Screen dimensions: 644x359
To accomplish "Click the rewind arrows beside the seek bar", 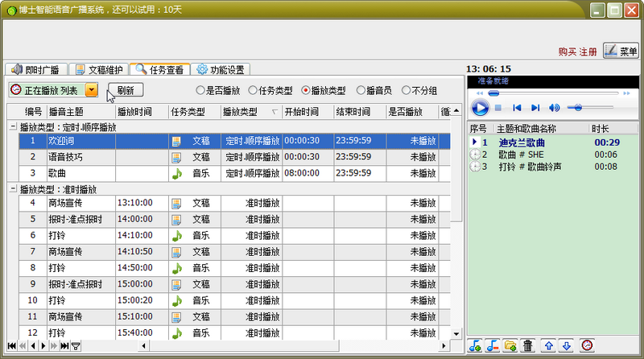I will (x=479, y=93).
